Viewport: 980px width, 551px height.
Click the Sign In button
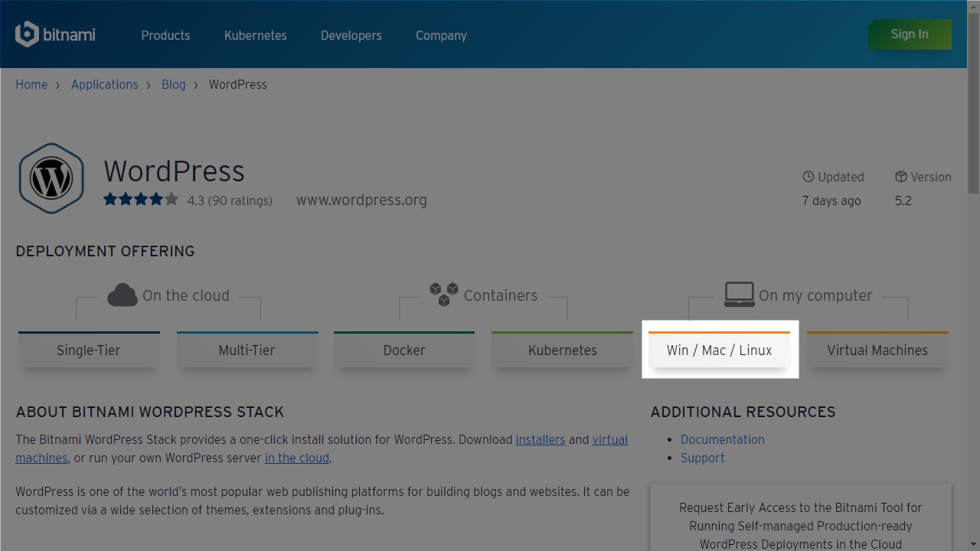pos(910,34)
